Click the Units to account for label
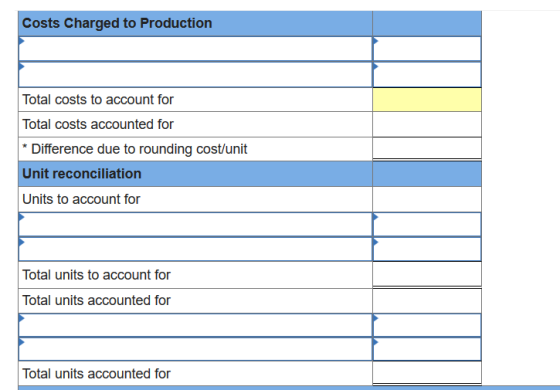The height and width of the screenshot is (390, 560). pyautogui.click(x=81, y=199)
